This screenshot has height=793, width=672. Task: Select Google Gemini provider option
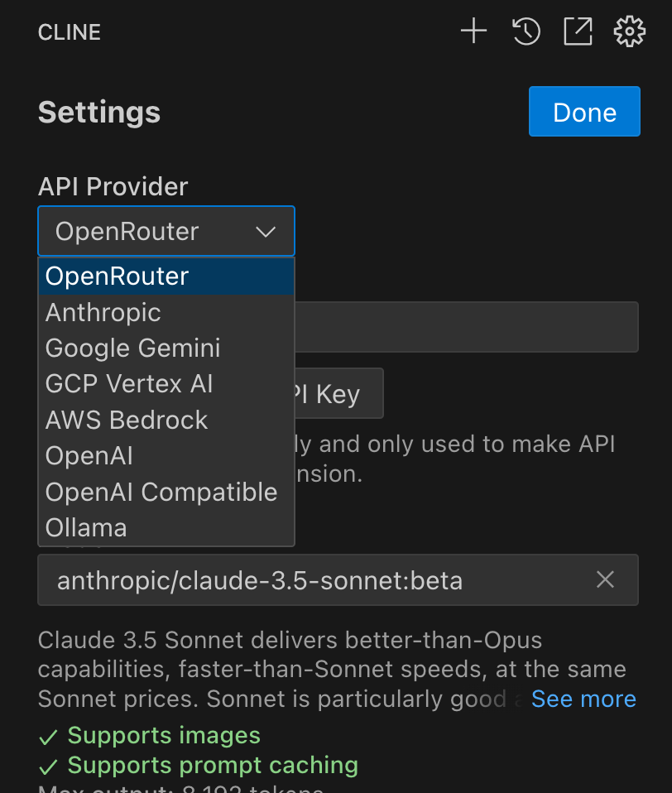click(x=132, y=348)
